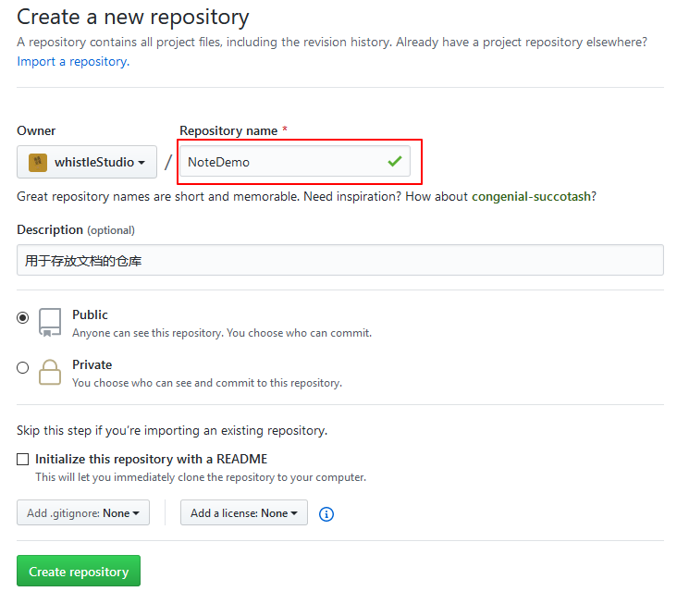Click the Description (optional) label
The width and height of the screenshot is (677, 616).
pyautogui.click(x=76, y=230)
